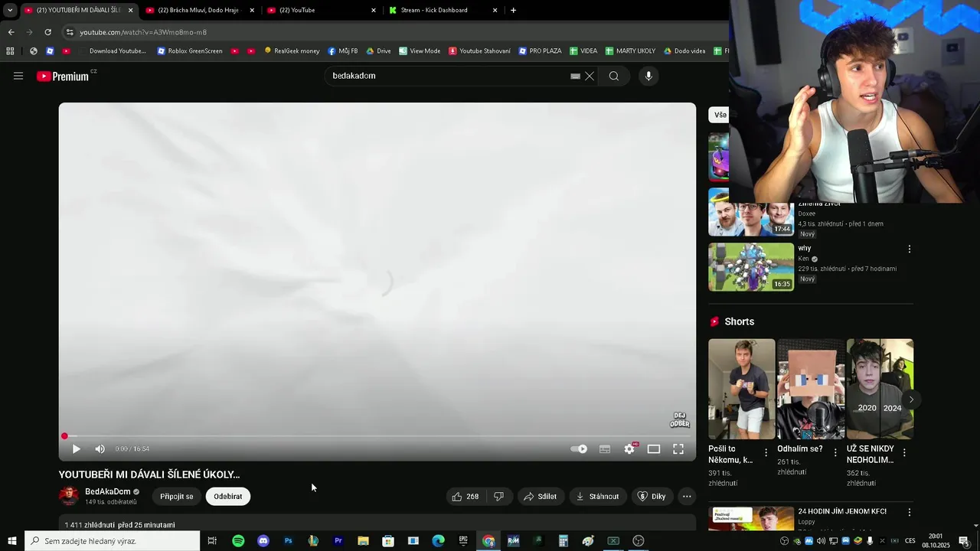This screenshot has width=980, height=551.
Task: Click the magnifier search button
Action: 614,76
